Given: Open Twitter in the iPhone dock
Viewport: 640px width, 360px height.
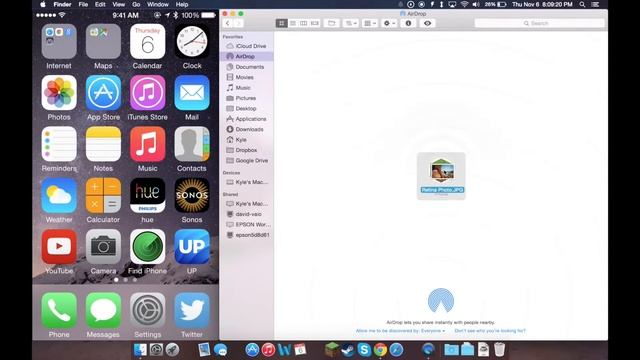Looking at the screenshot, I should (x=192, y=311).
